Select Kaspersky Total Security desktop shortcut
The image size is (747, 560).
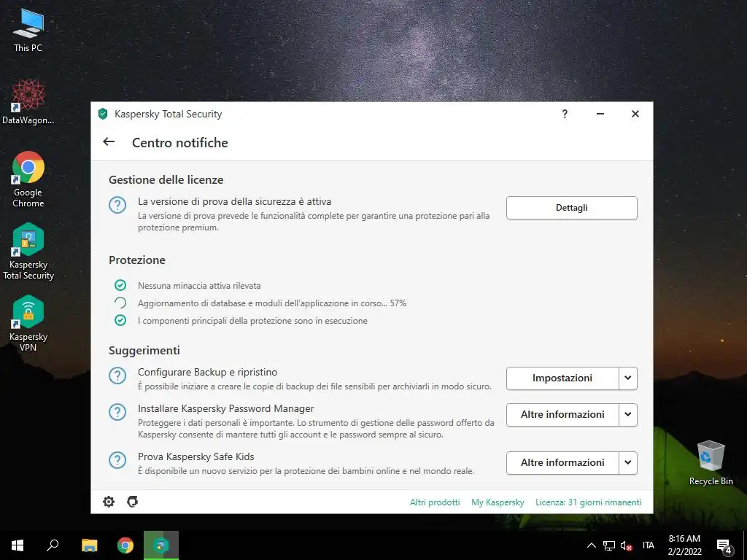click(28, 252)
